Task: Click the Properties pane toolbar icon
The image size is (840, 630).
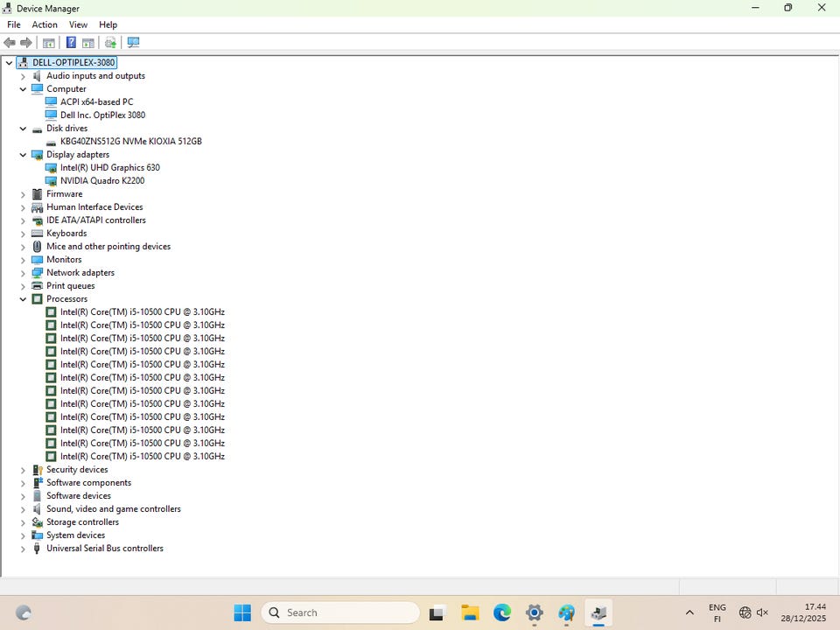Action: click(x=88, y=42)
